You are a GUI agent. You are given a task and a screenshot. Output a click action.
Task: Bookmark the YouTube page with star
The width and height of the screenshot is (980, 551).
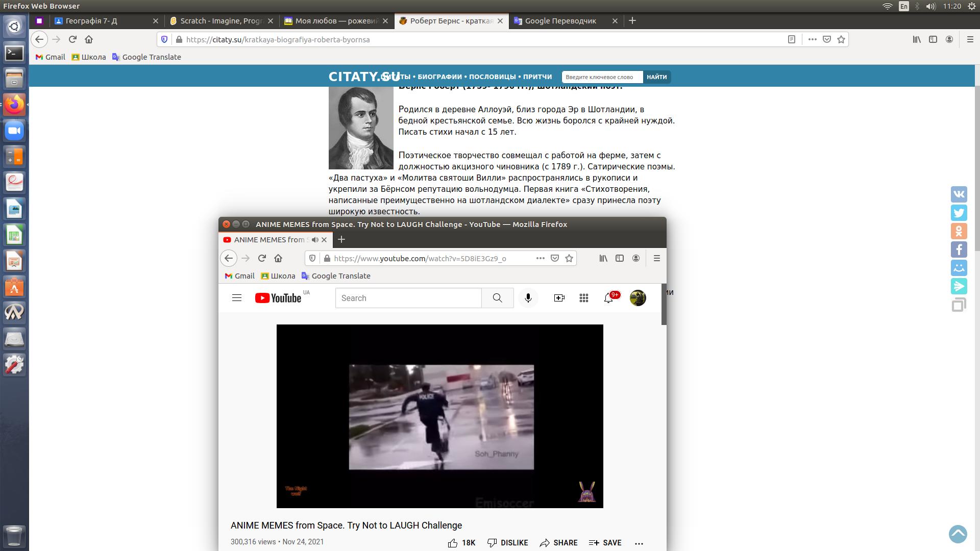tap(569, 258)
